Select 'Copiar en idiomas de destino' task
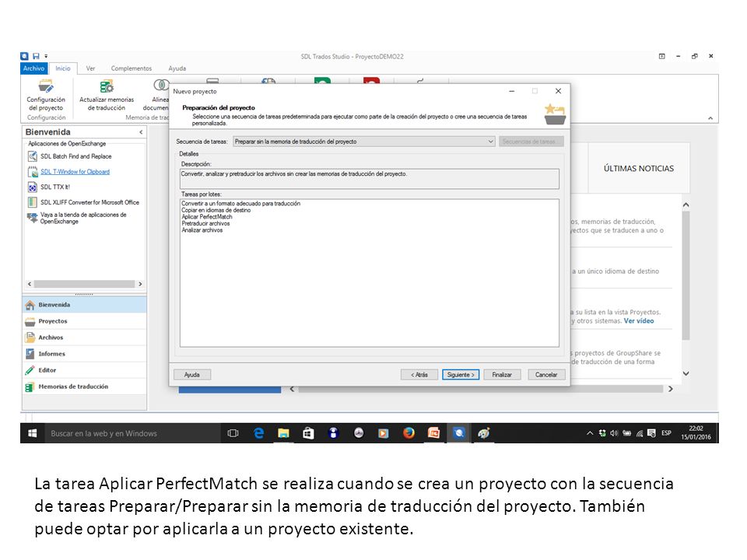The image size is (747, 560). point(216,210)
